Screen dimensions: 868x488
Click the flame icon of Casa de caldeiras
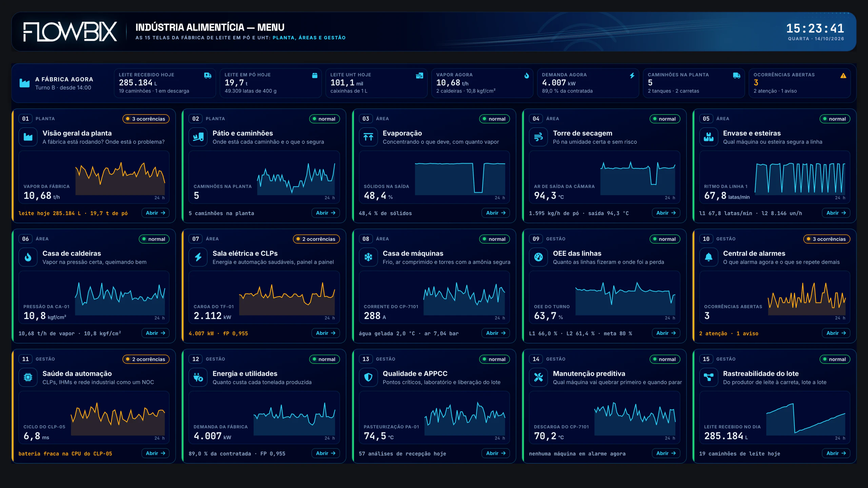pos(28,257)
